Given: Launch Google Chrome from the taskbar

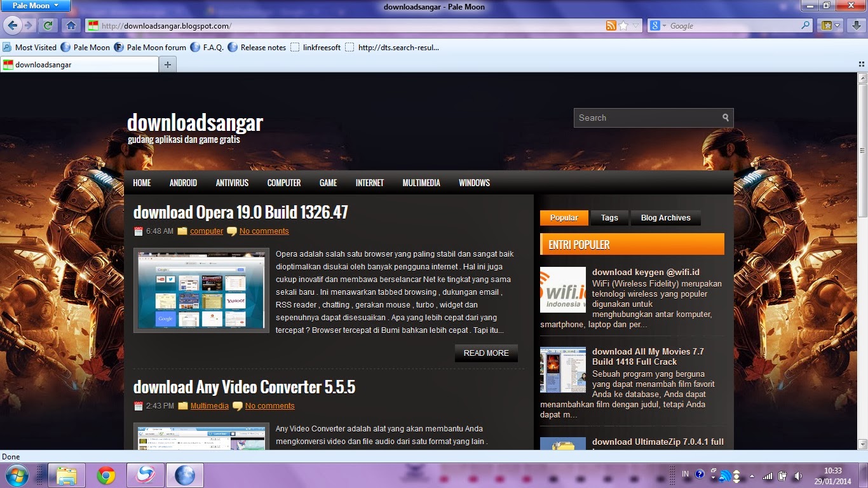Looking at the screenshot, I should click(x=106, y=475).
